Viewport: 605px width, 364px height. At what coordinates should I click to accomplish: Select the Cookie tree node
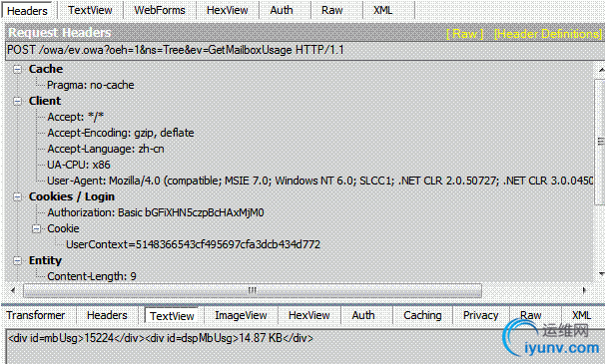63,228
